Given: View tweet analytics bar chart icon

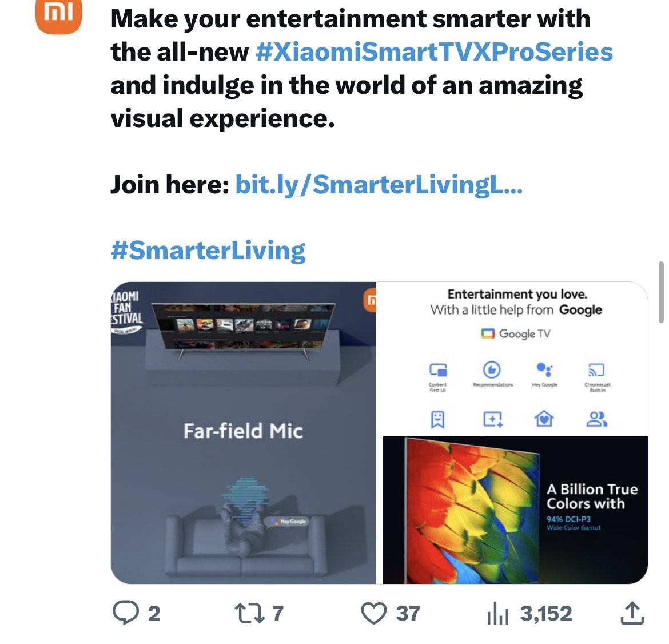Looking at the screenshot, I should (x=497, y=614).
